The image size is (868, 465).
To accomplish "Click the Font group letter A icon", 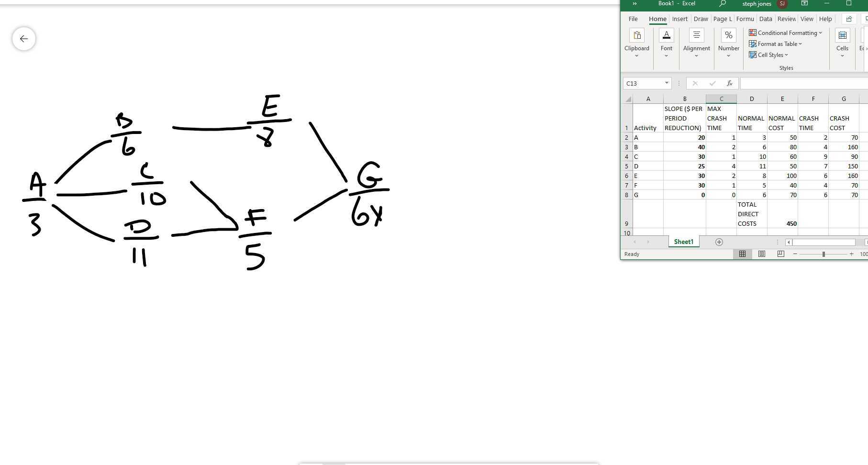I will (666, 35).
